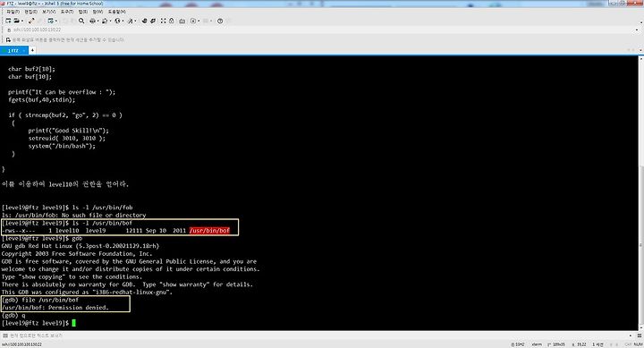
Task: Click the NUM indicator in status bar
Action: [x=638, y=344]
